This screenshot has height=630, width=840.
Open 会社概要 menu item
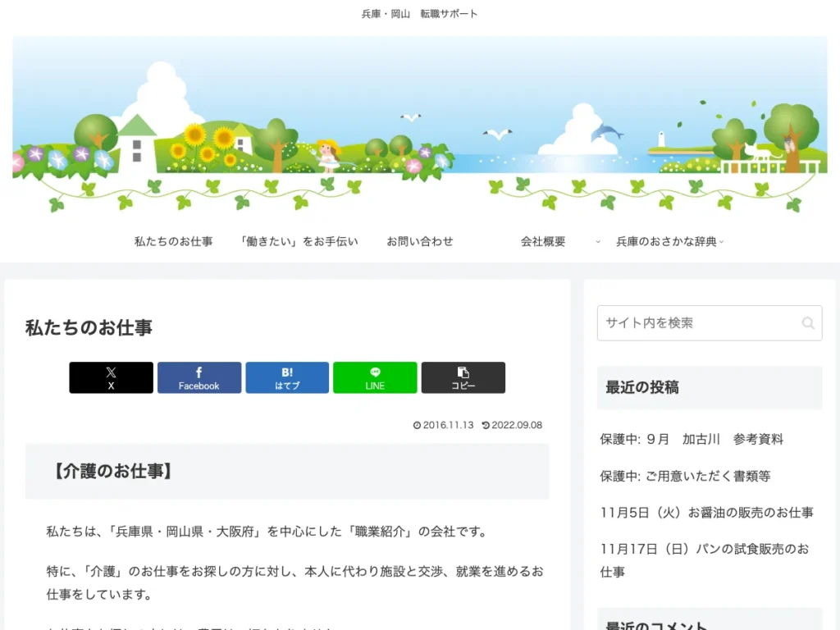point(543,242)
